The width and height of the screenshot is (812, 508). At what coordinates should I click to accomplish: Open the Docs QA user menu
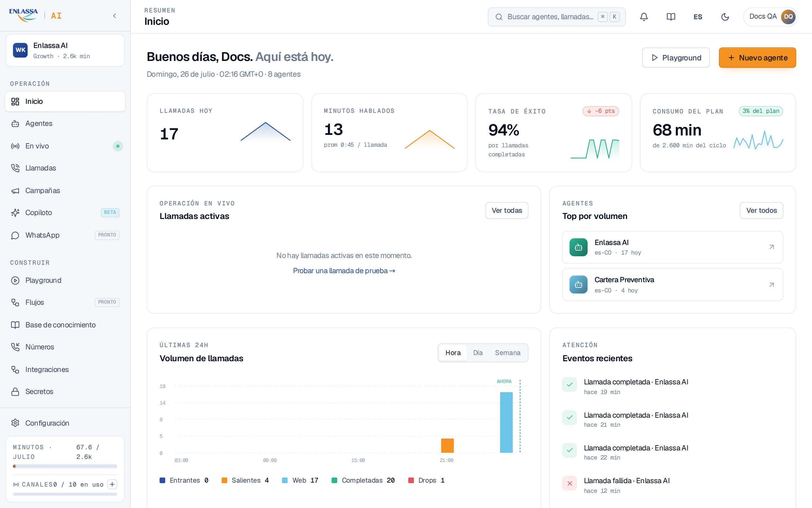click(x=770, y=17)
